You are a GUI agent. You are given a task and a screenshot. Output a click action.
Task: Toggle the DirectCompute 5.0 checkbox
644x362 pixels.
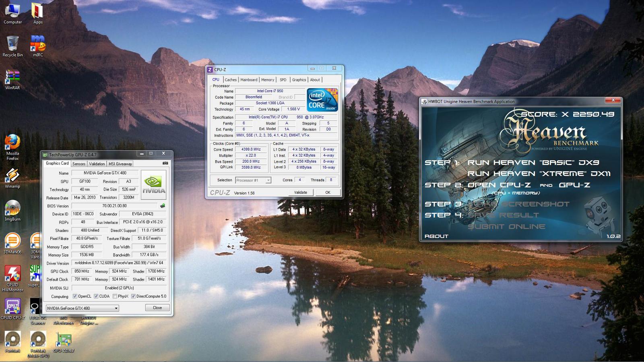[x=133, y=296]
